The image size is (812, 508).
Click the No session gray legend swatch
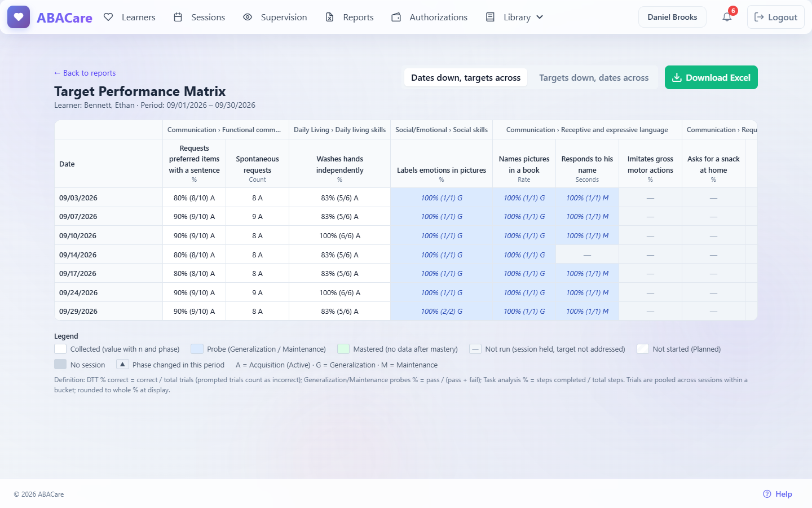(60, 365)
